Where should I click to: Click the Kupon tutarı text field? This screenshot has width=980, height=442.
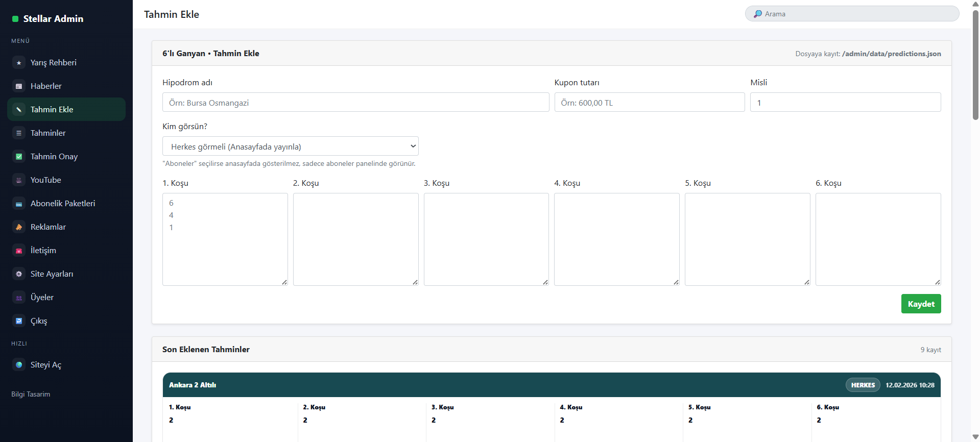[x=649, y=103]
